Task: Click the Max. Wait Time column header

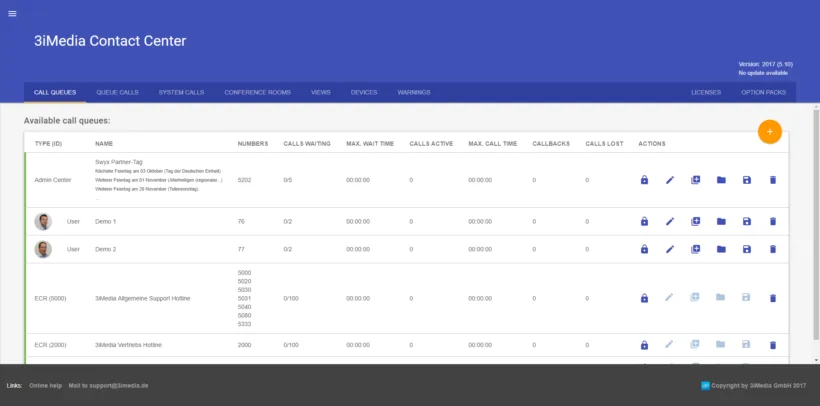Action: 370,144
